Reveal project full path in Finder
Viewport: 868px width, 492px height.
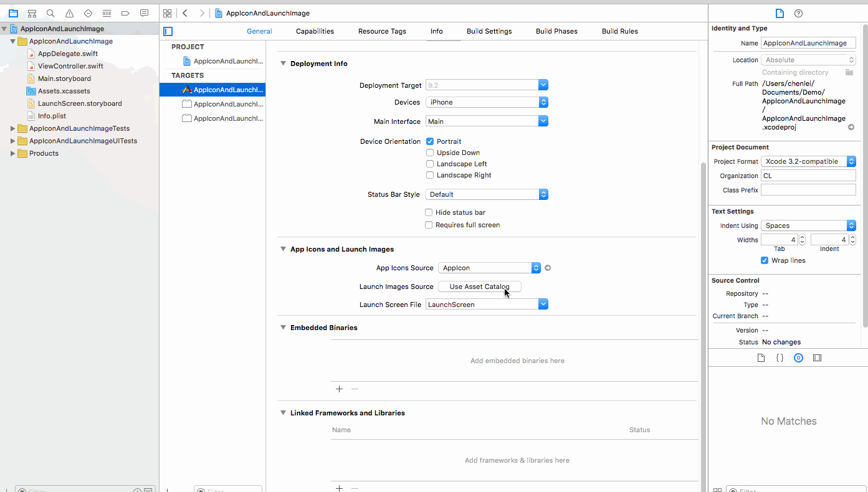coord(851,127)
